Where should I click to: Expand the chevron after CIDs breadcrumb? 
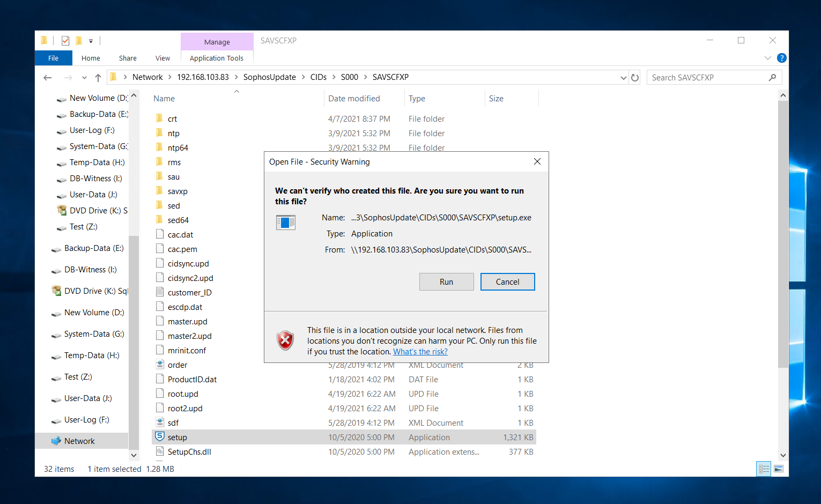click(x=334, y=77)
